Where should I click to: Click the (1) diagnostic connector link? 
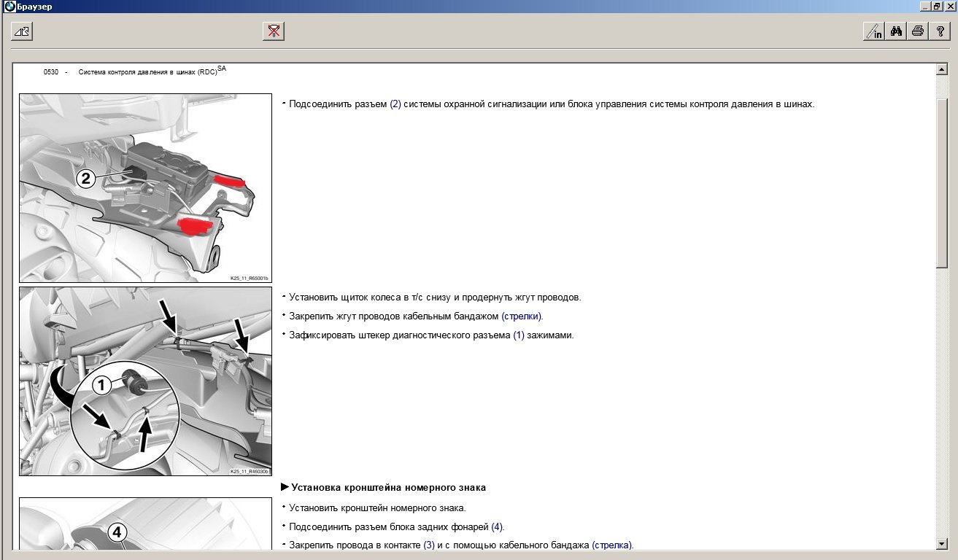(519, 335)
